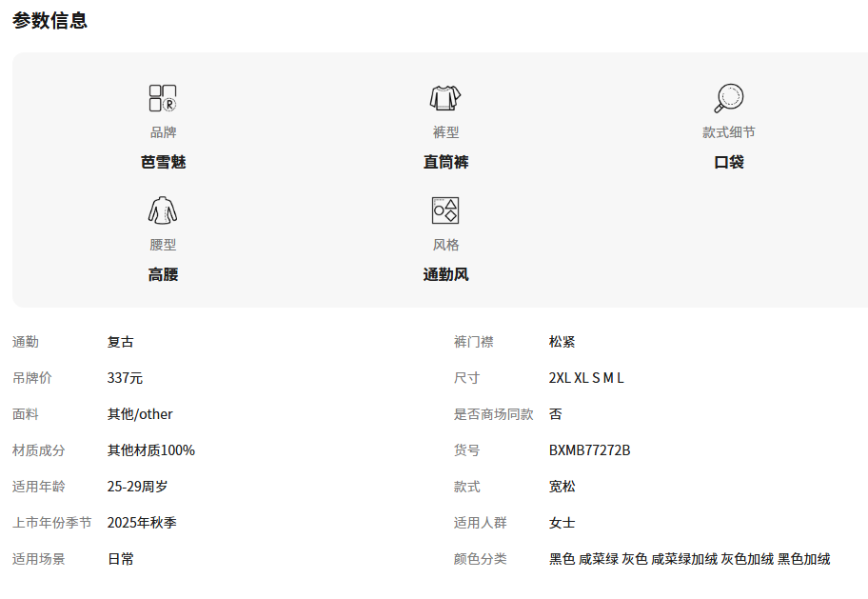The width and height of the screenshot is (868, 599).
Task: Click the magnifier icon above 款式细节
Action: (728, 98)
